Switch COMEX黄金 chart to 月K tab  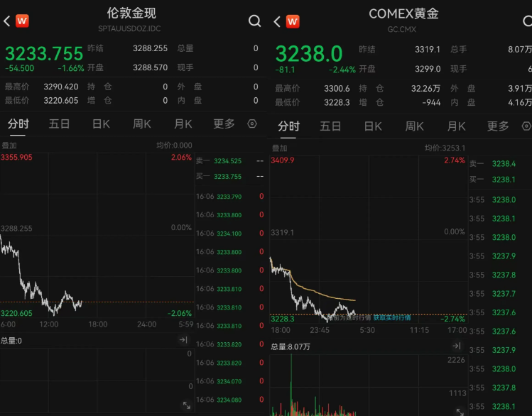(456, 126)
